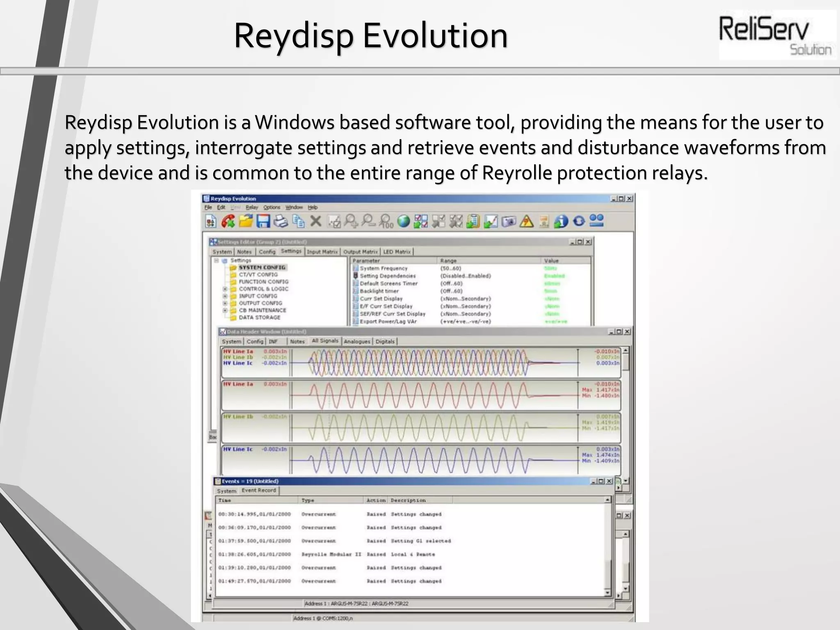
Task: Click the blue floppy disk Save icon
Action: 263,221
